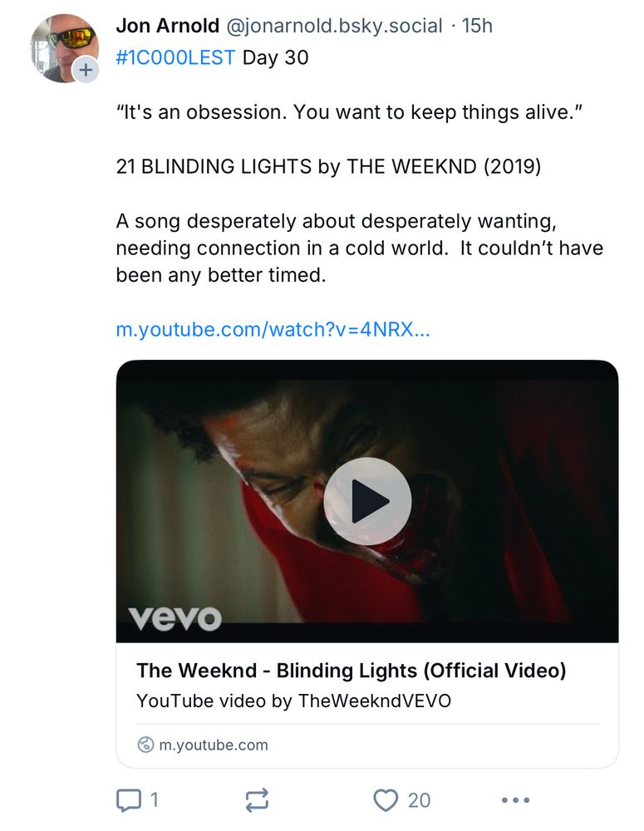Click the card title The Weeknd - Blinding Lights
The image size is (644, 831).
click(x=351, y=670)
